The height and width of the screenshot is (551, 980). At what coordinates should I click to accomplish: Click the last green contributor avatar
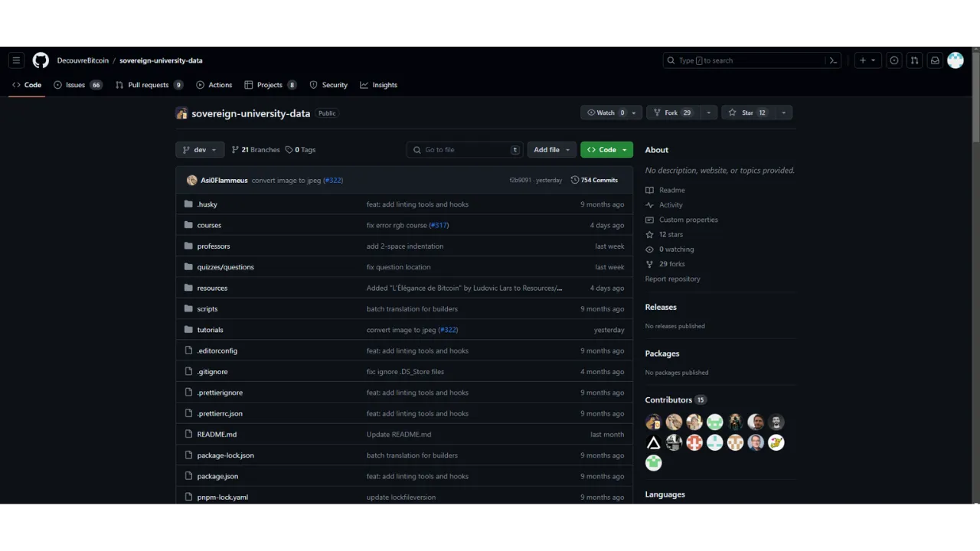pos(653,462)
